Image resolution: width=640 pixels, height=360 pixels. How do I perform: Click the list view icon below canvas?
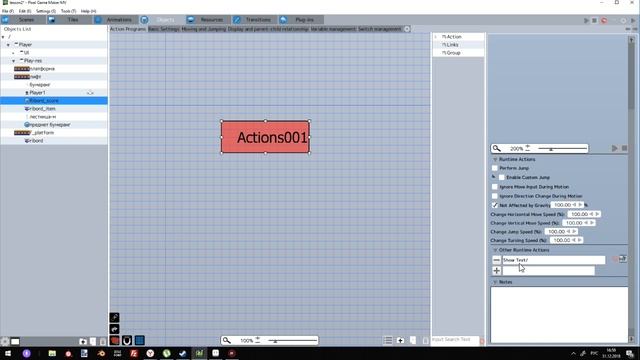coord(388,340)
